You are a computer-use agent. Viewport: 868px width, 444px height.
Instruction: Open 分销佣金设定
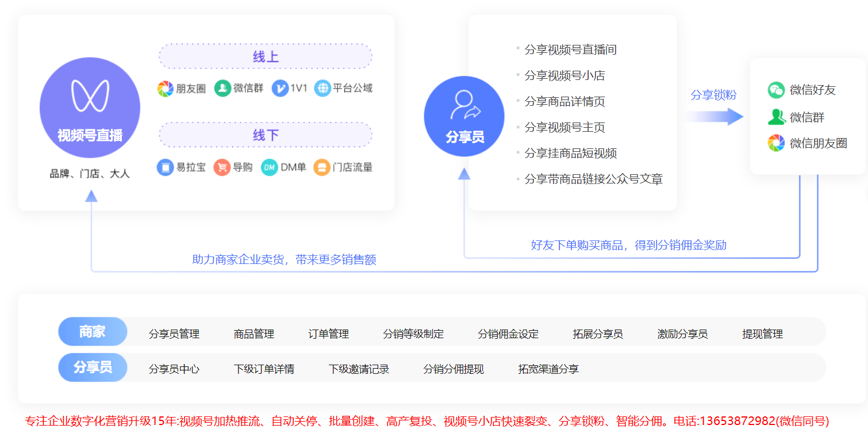pyautogui.click(x=508, y=334)
